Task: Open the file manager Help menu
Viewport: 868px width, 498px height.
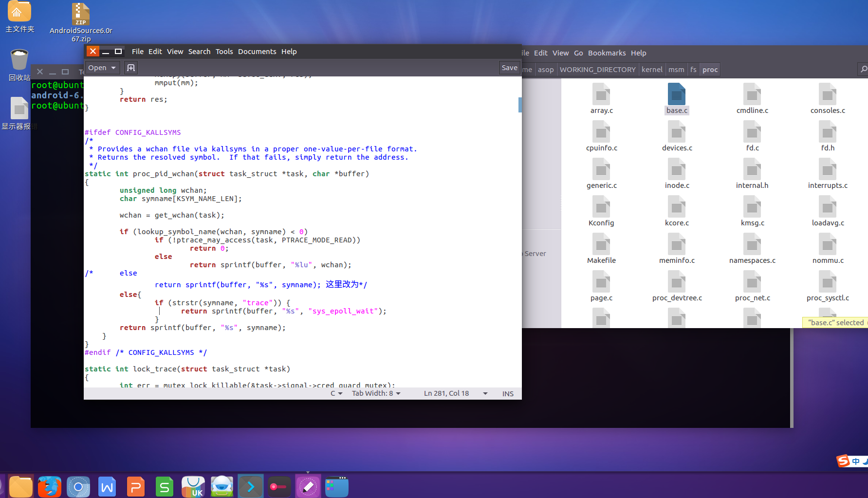Action: 639,53
